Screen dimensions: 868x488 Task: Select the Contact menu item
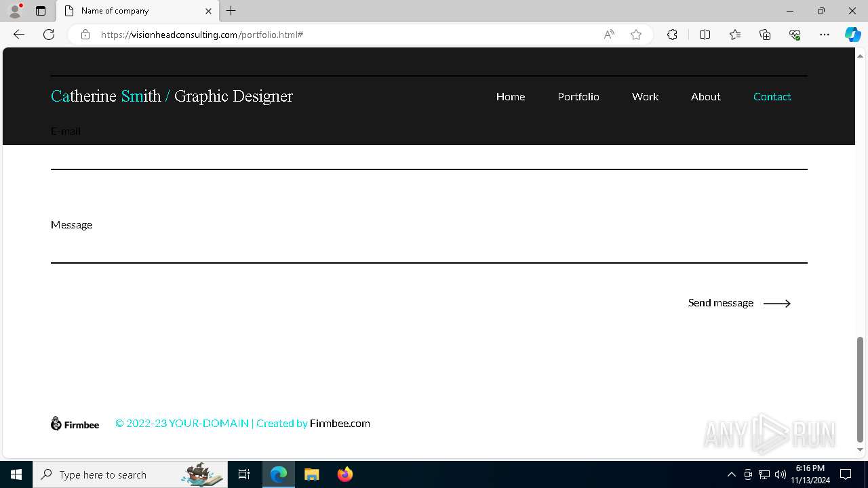point(772,97)
